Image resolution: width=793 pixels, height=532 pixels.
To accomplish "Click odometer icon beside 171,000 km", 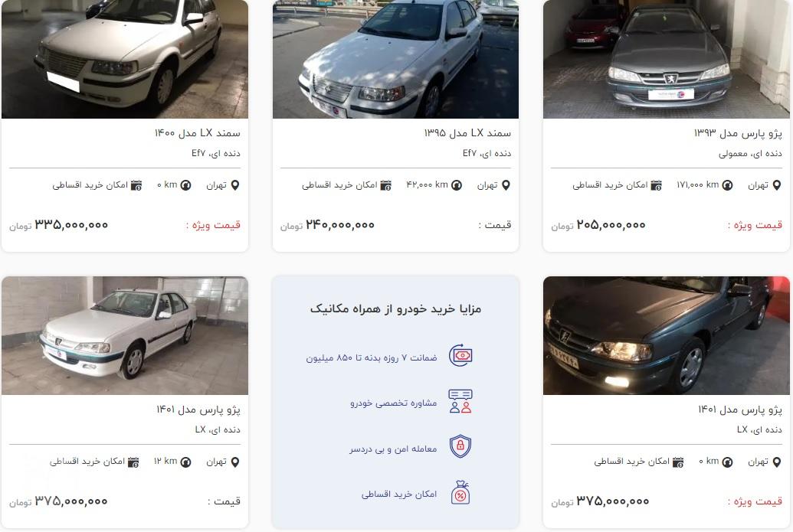I will click(727, 185).
